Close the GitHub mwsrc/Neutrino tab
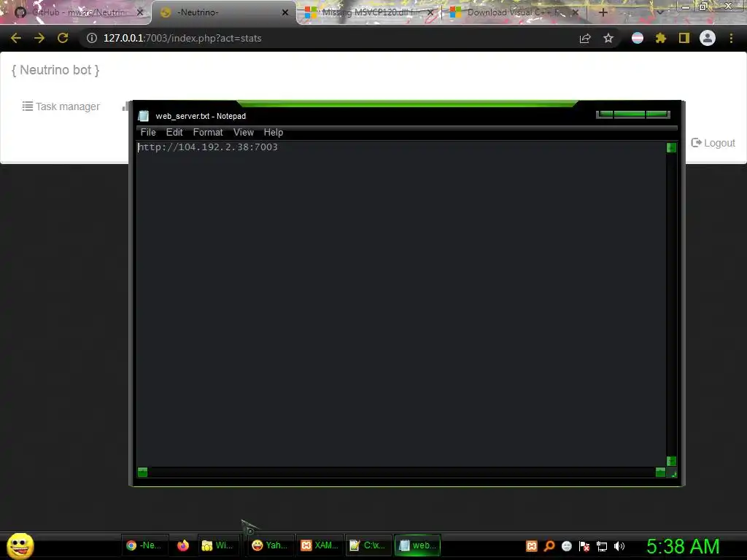The height and width of the screenshot is (560, 747). [x=139, y=12]
